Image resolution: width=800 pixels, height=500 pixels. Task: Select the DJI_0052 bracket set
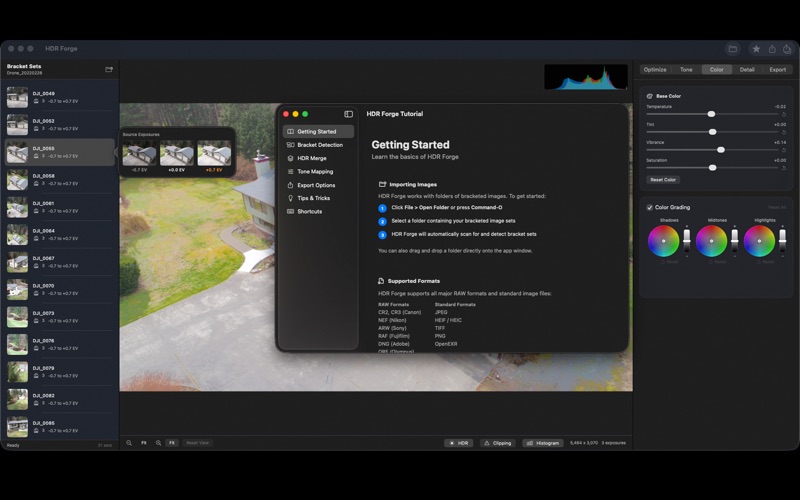coord(60,125)
